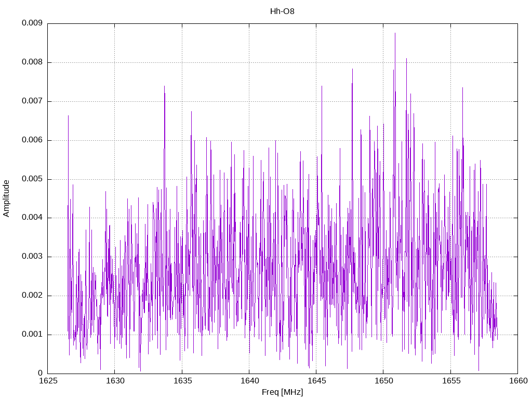Click the x-axis tick label 1650
Image resolution: width=532 pixels, height=399 pixels.
pos(383,381)
